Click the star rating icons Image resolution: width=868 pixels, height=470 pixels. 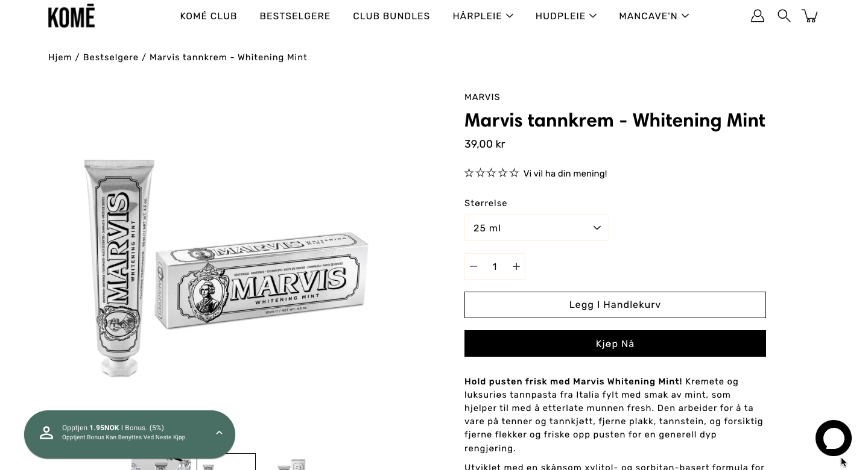(x=492, y=173)
